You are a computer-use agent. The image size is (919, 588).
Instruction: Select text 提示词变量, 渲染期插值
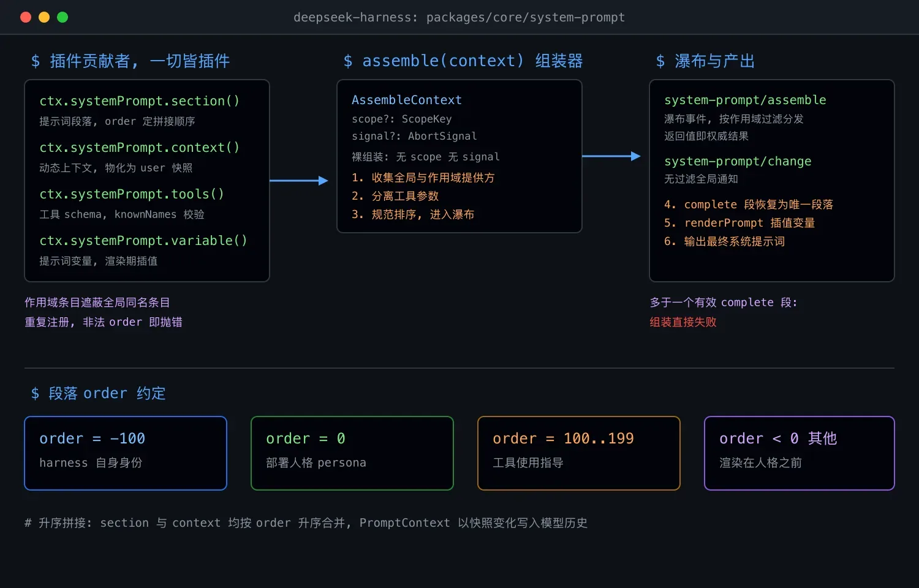[99, 261]
